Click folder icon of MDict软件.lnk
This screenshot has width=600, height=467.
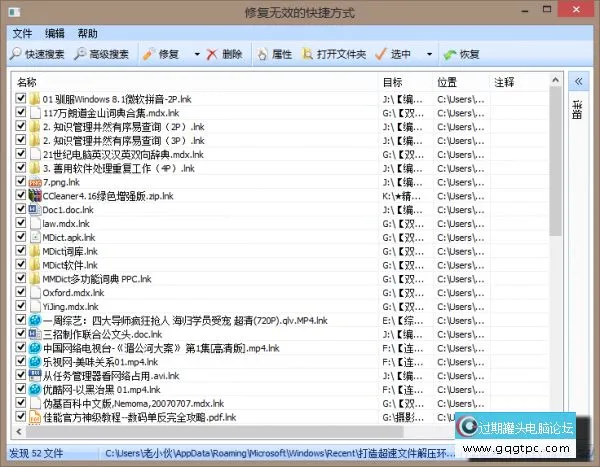tap(34, 265)
